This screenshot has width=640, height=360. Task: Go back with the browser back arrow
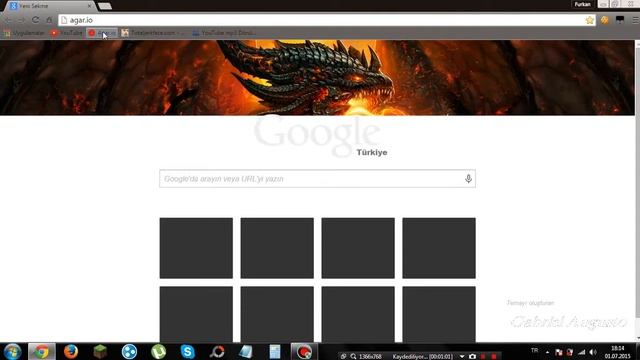click(x=8, y=20)
